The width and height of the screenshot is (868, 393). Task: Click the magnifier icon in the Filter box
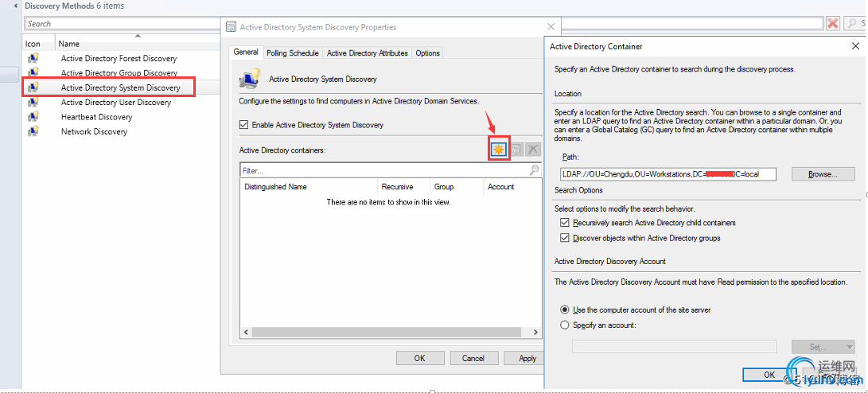click(534, 170)
